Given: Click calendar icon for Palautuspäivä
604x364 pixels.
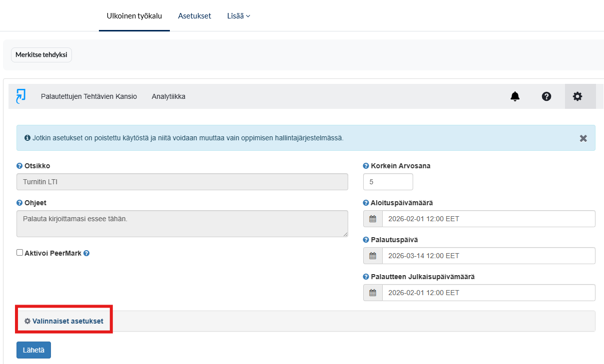Looking at the screenshot, I should (x=373, y=256).
